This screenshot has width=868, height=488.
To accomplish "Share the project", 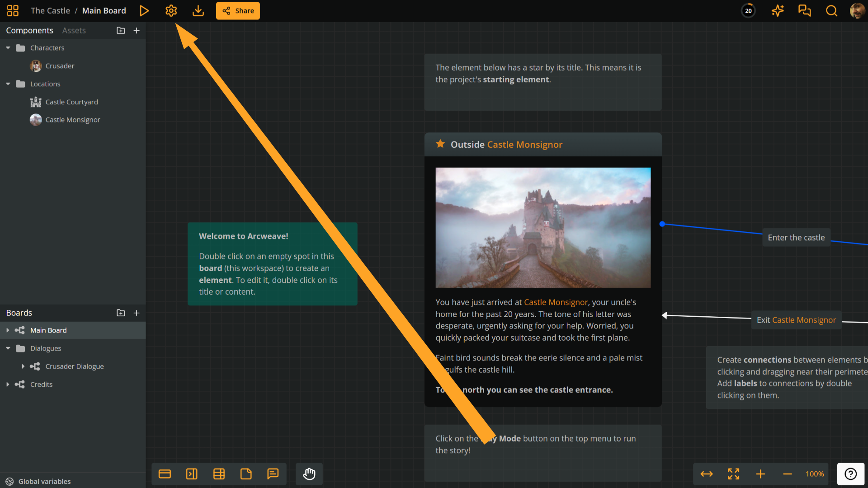I will (238, 10).
